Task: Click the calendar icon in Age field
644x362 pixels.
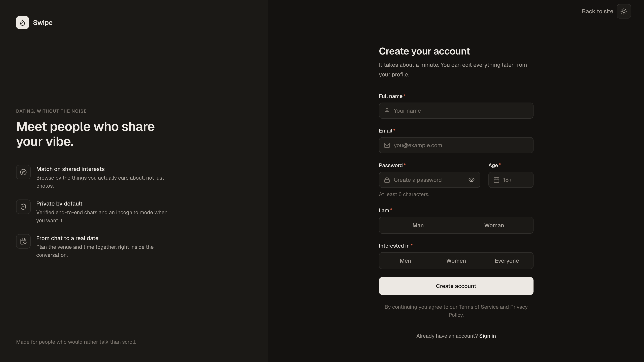Action: point(496,180)
